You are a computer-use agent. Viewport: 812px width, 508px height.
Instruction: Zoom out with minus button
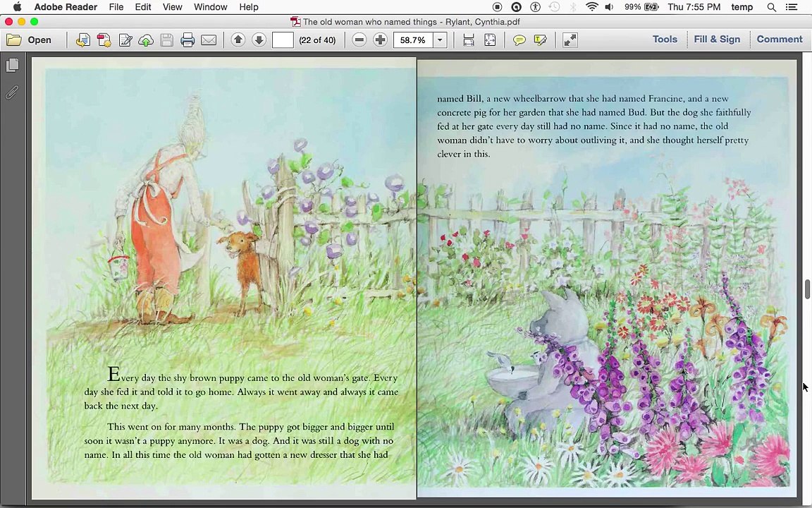pos(359,40)
